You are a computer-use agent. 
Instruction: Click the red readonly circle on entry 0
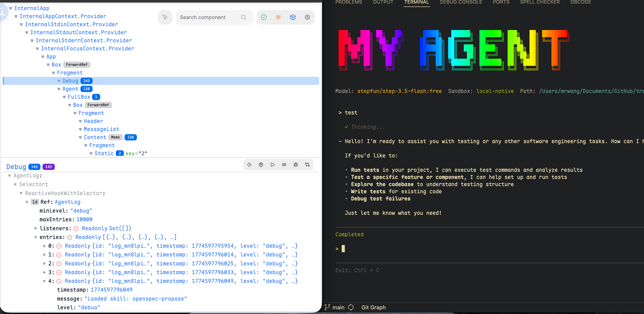(x=59, y=246)
